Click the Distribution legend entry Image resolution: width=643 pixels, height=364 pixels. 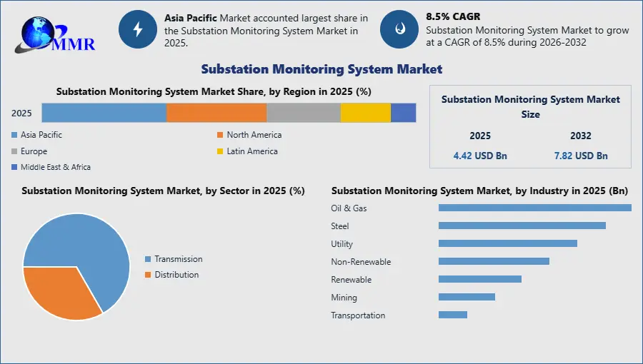pyautogui.click(x=176, y=275)
